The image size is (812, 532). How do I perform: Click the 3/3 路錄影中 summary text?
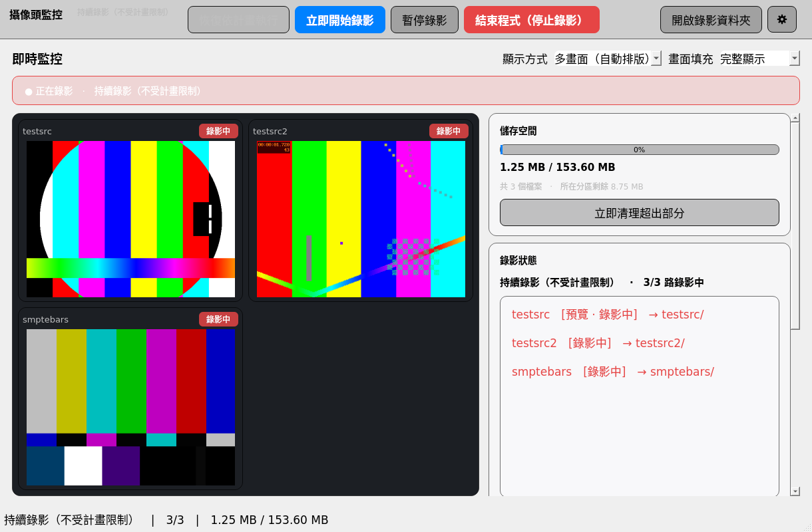point(674,283)
